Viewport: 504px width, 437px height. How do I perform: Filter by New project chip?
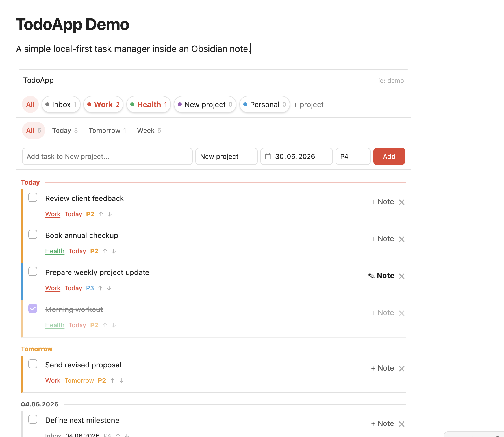coord(205,105)
